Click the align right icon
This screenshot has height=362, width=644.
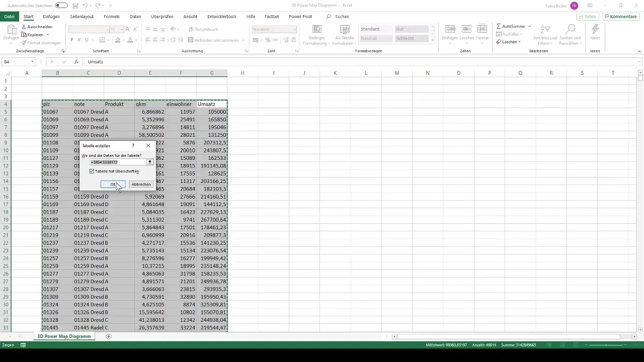pyautogui.click(x=163, y=40)
